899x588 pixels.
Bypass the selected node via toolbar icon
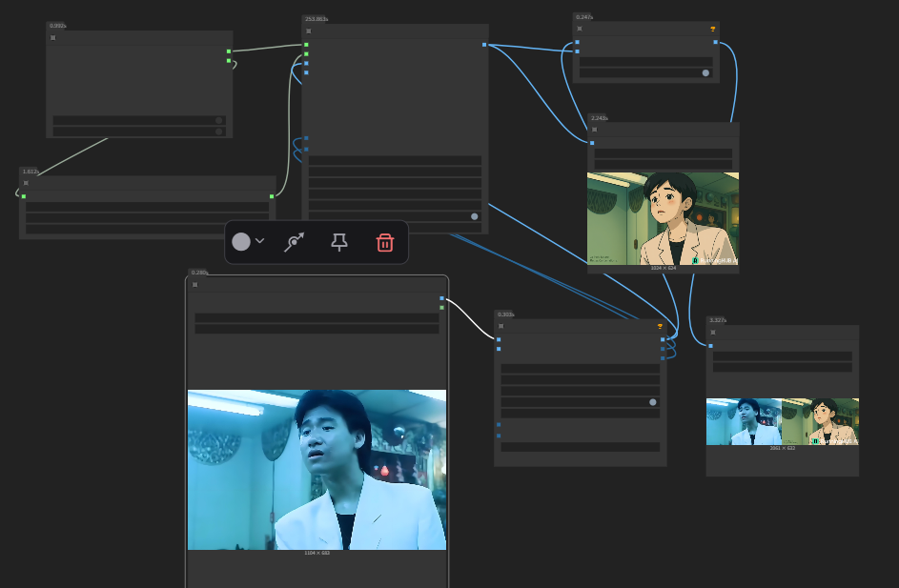tap(295, 242)
